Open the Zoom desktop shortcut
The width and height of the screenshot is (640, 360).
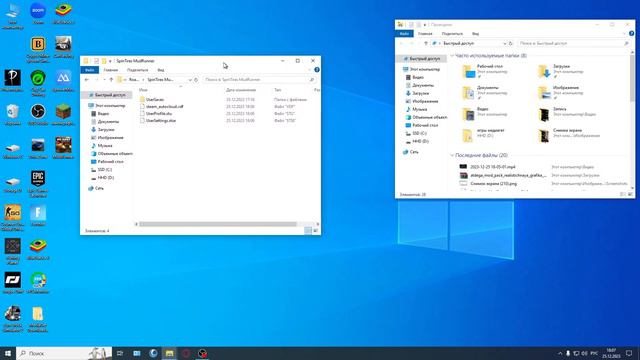pyautogui.click(x=38, y=13)
